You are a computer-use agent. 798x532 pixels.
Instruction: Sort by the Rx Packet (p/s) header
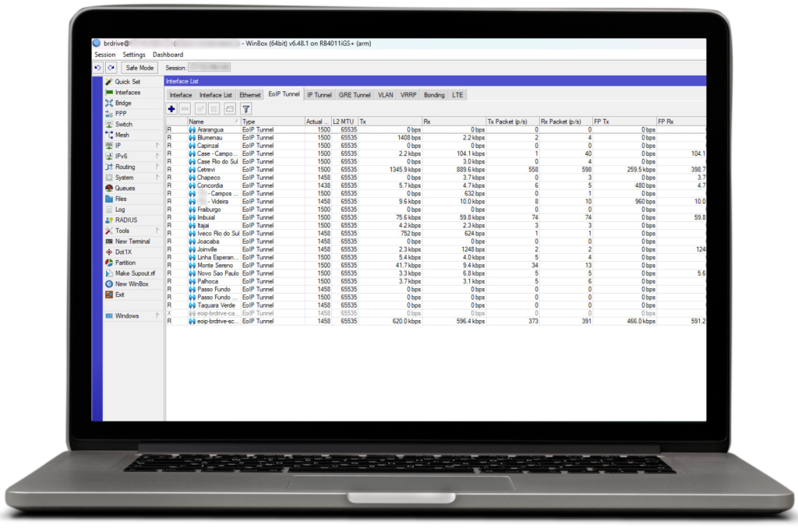[x=566, y=122]
